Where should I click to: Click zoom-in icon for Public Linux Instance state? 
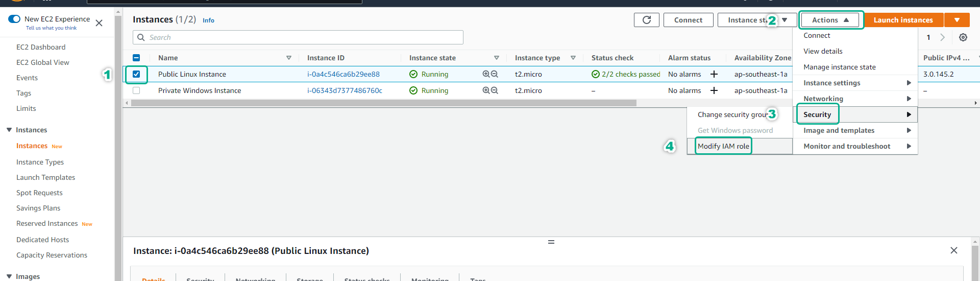click(486, 74)
